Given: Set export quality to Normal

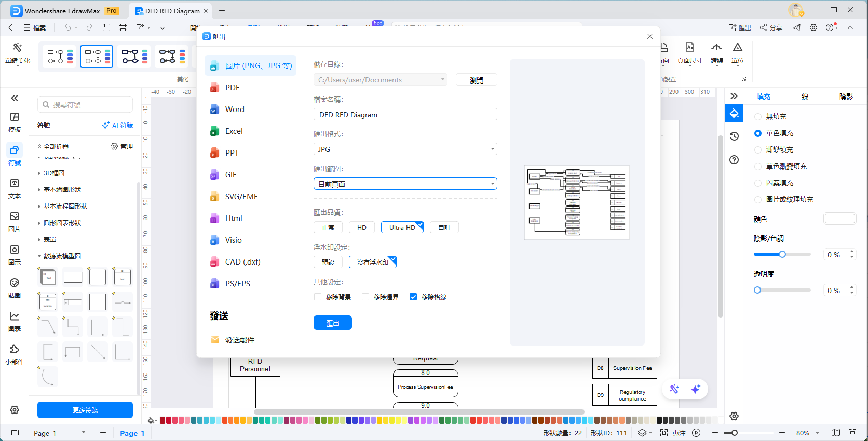Looking at the screenshot, I should (x=328, y=228).
